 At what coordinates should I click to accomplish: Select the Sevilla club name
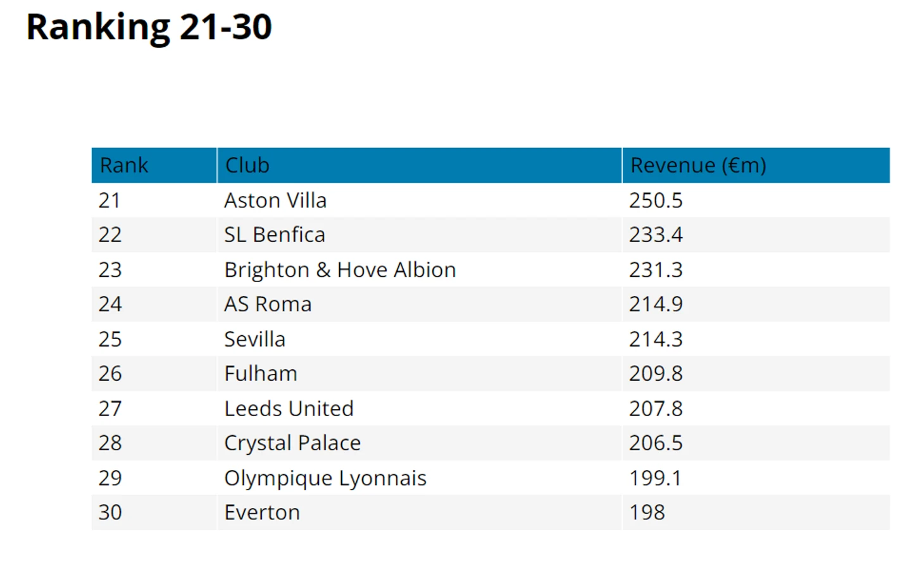(x=254, y=339)
